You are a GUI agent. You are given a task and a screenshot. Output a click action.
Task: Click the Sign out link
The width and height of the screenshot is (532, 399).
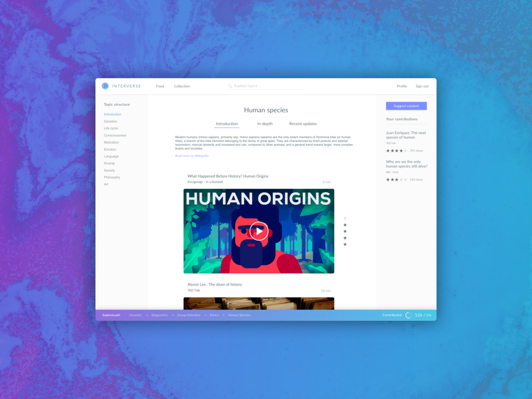[422, 86]
